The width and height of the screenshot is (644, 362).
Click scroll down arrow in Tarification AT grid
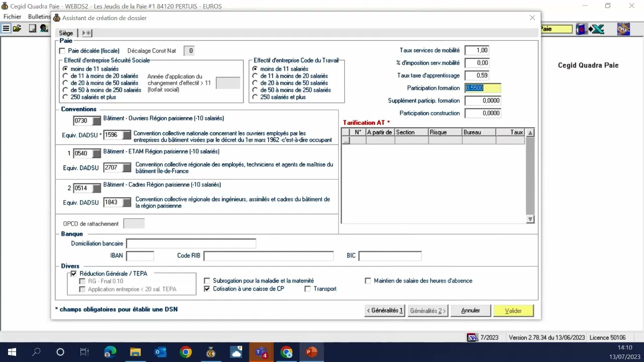[x=530, y=219]
